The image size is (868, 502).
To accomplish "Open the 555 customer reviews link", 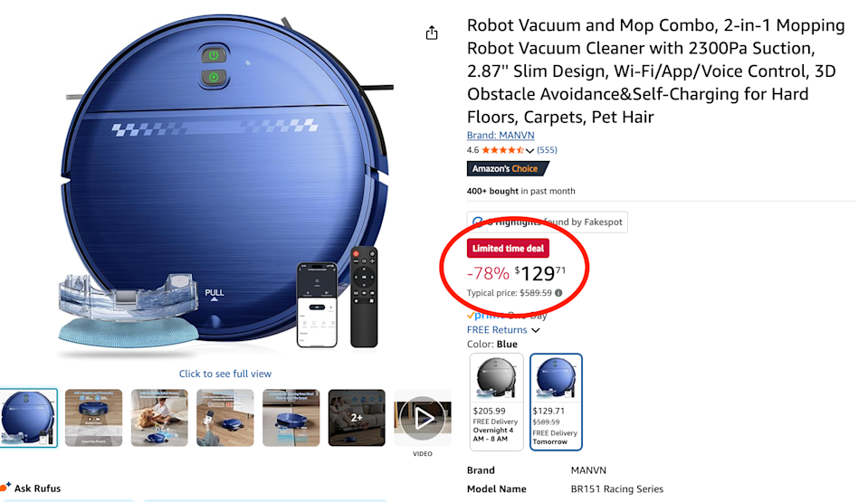I will click(x=547, y=150).
